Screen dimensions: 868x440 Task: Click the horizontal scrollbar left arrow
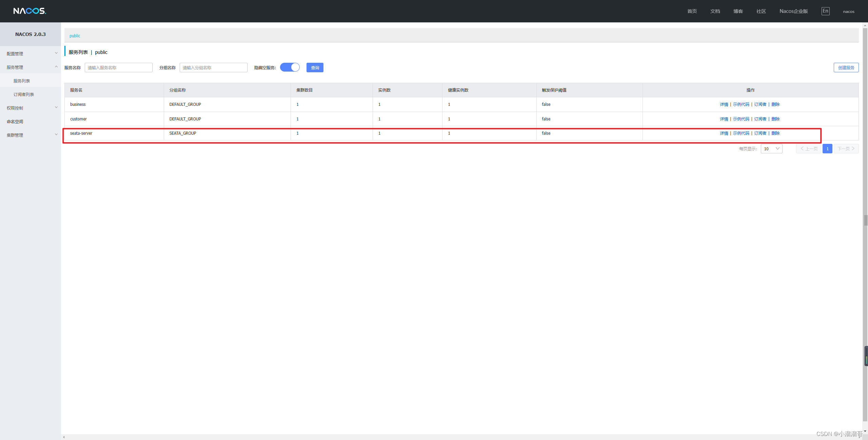pyautogui.click(x=64, y=437)
